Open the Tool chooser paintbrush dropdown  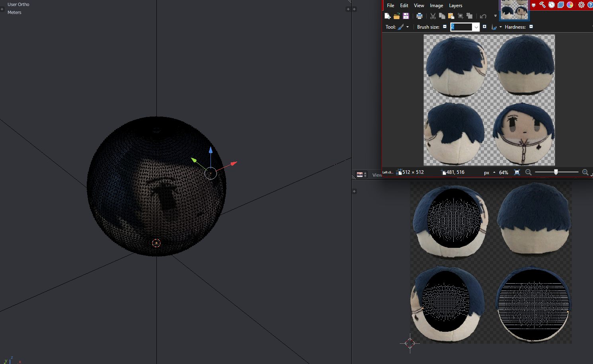pyautogui.click(x=403, y=27)
